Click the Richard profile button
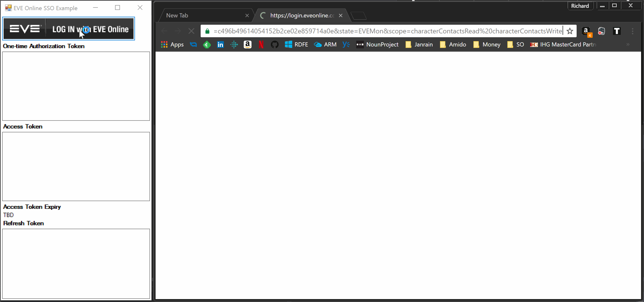 click(580, 6)
